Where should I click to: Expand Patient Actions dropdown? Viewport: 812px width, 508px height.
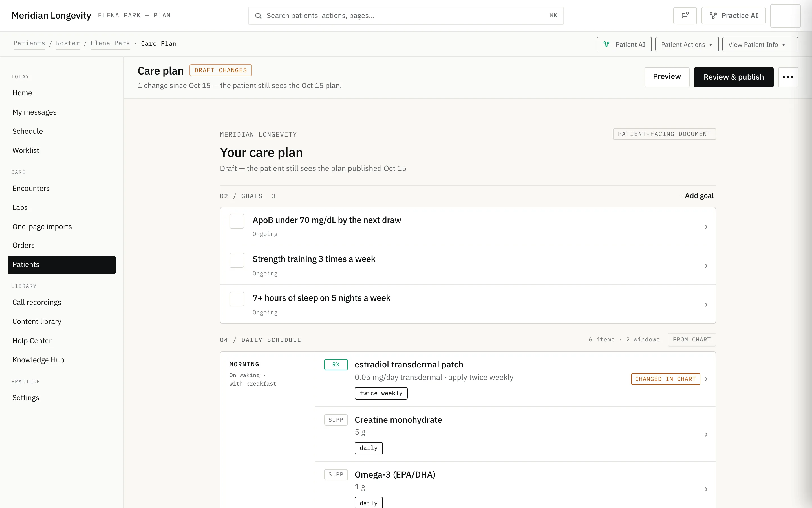click(x=687, y=44)
